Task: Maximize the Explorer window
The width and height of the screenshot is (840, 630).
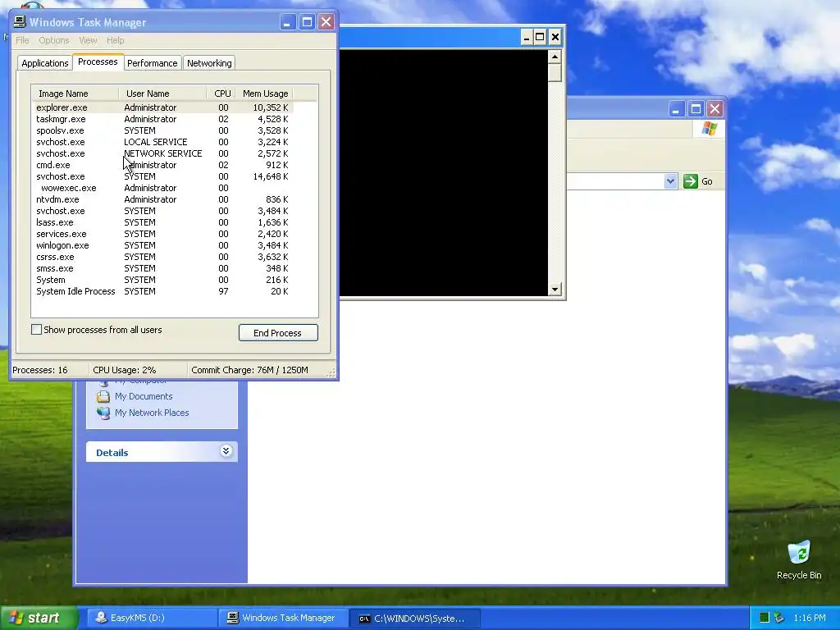Action: 696,109
